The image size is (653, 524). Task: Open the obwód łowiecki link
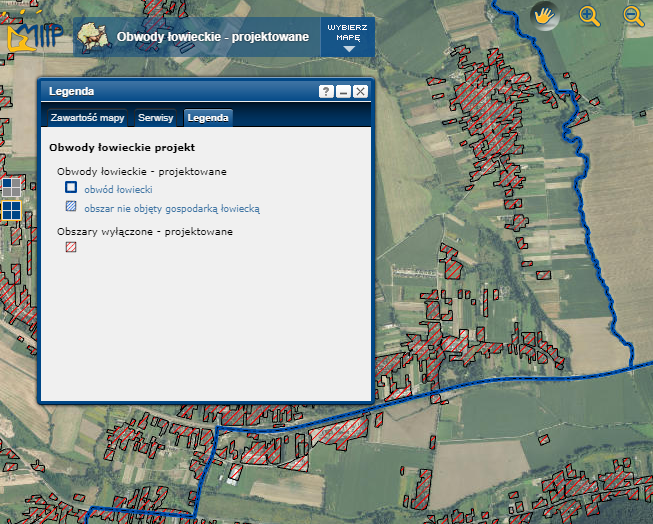point(118,190)
